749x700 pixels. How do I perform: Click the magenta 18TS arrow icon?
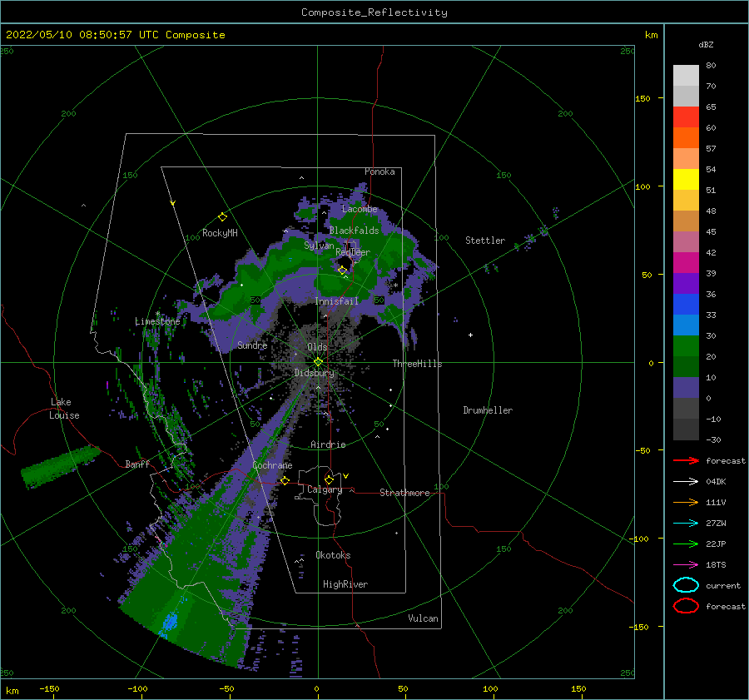click(x=686, y=565)
